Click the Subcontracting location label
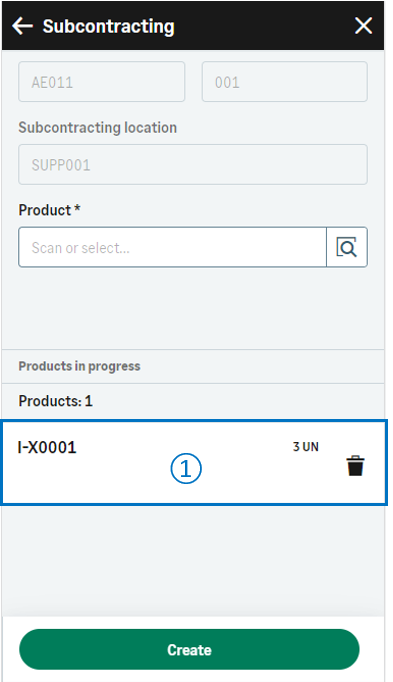 [97, 128]
